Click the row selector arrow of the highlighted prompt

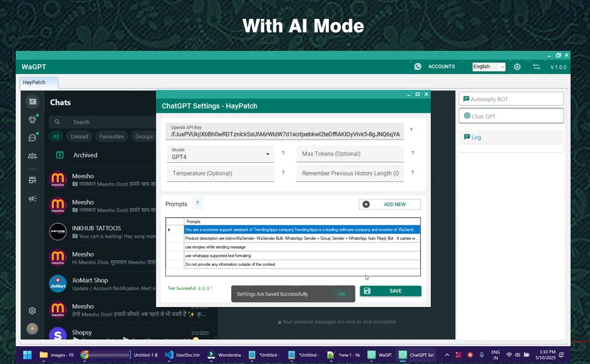point(175,230)
